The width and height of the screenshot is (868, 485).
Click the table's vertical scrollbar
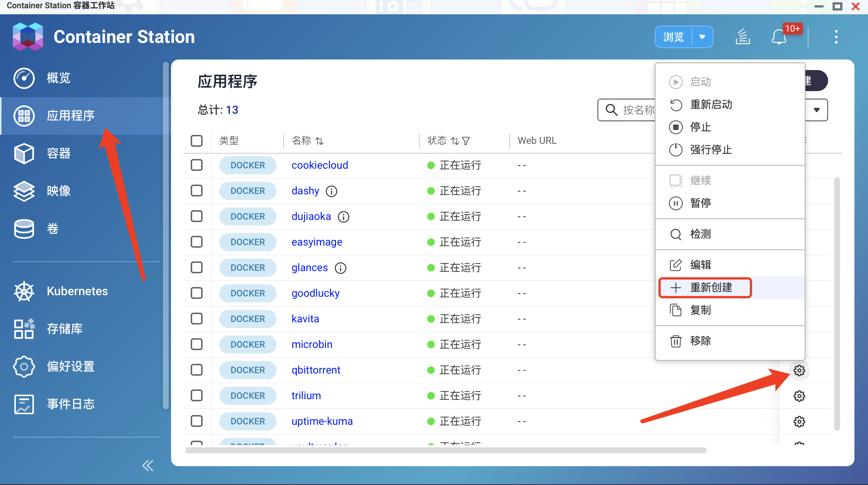[x=837, y=304]
